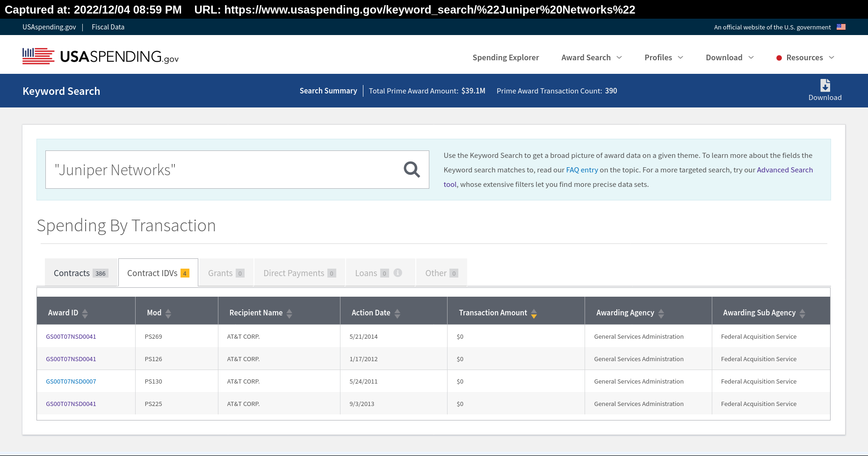Open award link GS00T07NSD0007
The width and height of the screenshot is (868, 456).
(71, 381)
